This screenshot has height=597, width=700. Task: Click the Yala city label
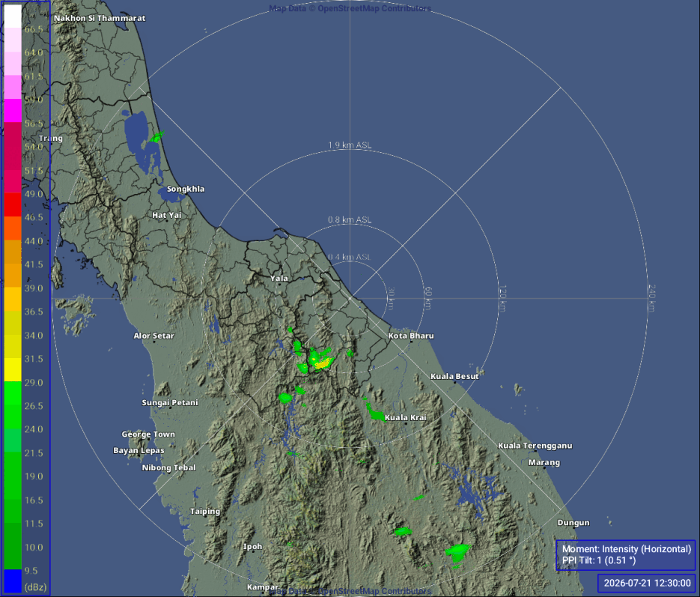click(279, 278)
